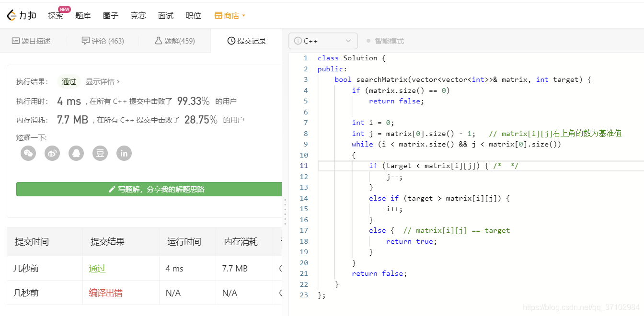Select 竞赛 in the top navigation

click(138, 15)
